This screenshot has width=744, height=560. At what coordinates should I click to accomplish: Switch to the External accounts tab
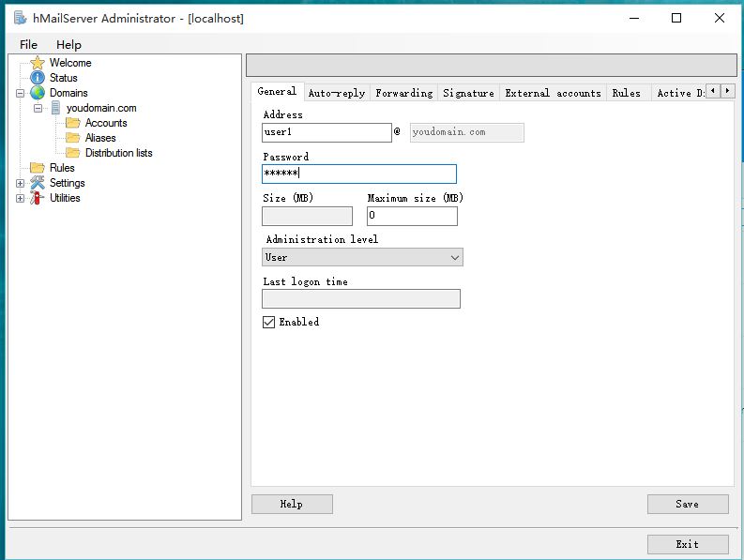click(554, 93)
